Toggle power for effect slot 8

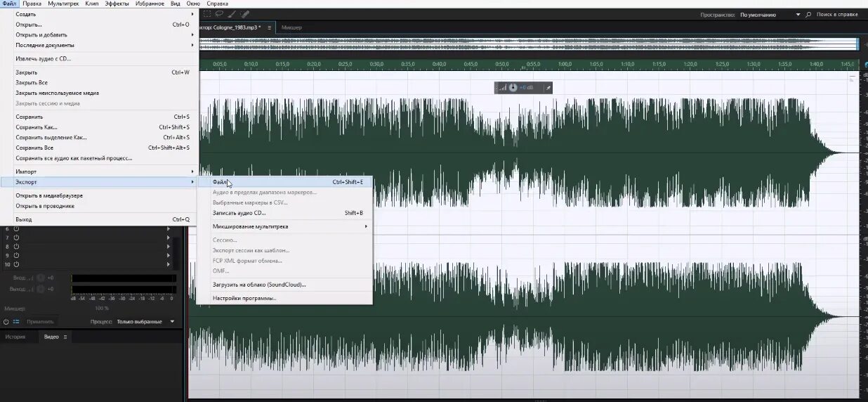pos(16,247)
